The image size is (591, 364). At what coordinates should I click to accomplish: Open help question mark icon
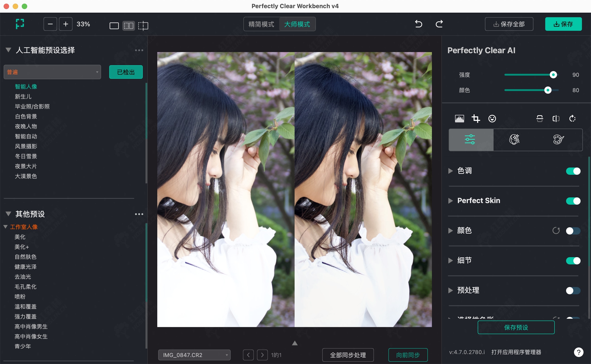578,352
